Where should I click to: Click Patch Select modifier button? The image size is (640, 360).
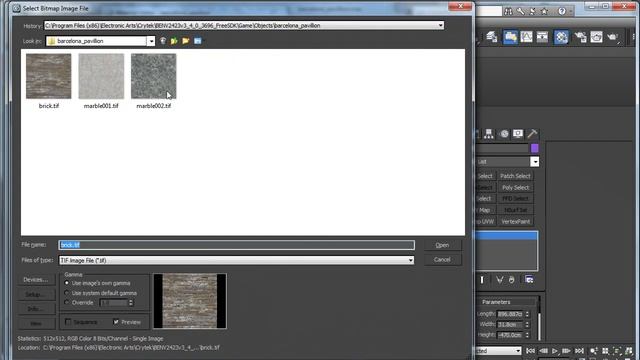point(515,176)
